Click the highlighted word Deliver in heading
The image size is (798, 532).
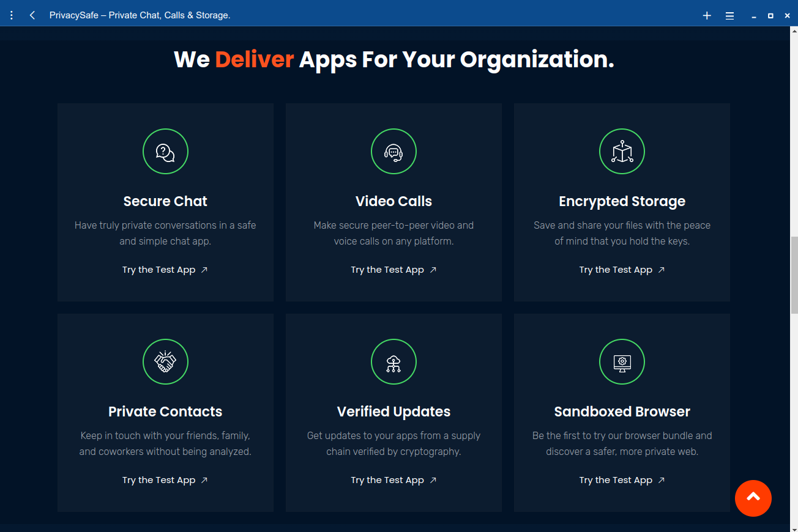pos(255,59)
